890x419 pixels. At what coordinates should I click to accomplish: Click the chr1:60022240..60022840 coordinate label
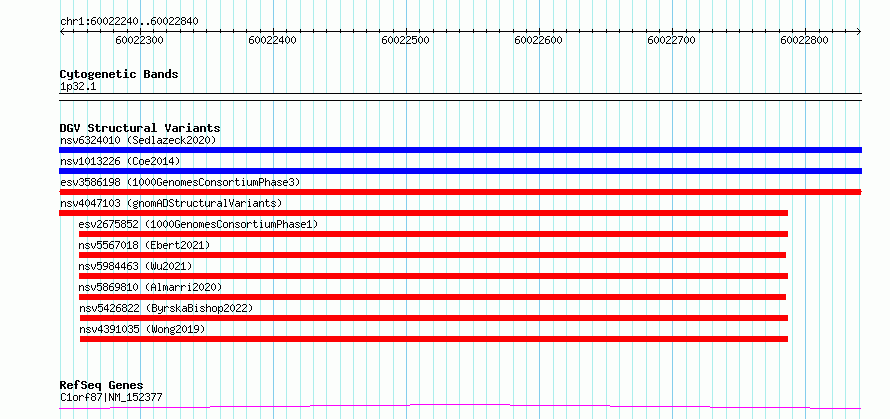[x=129, y=22]
